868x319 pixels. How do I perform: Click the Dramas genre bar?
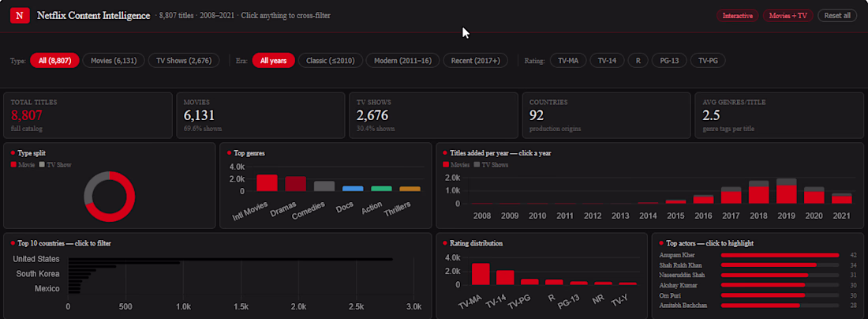(x=296, y=184)
